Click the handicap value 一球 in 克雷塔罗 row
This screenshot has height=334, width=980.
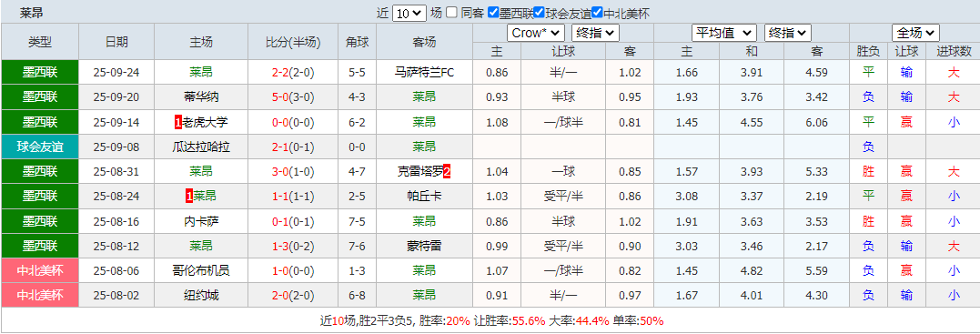point(563,171)
